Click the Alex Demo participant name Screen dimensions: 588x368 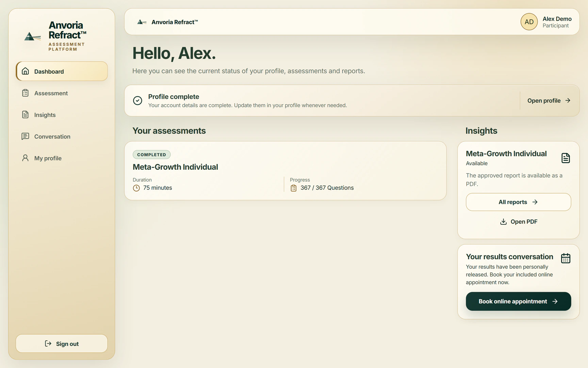[x=557, y=19]
